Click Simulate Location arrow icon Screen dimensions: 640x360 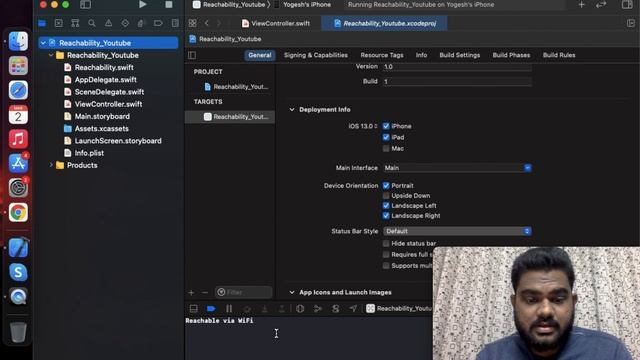353,309
